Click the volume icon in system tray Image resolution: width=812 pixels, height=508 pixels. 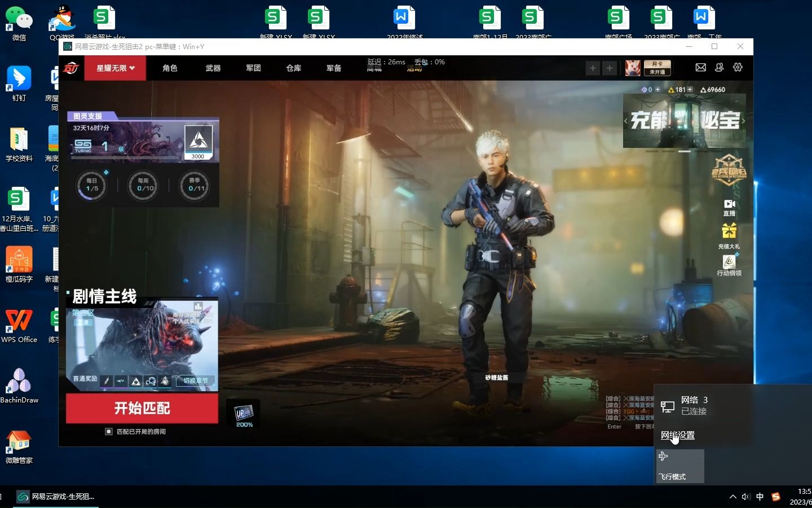(x=746, y=497)
